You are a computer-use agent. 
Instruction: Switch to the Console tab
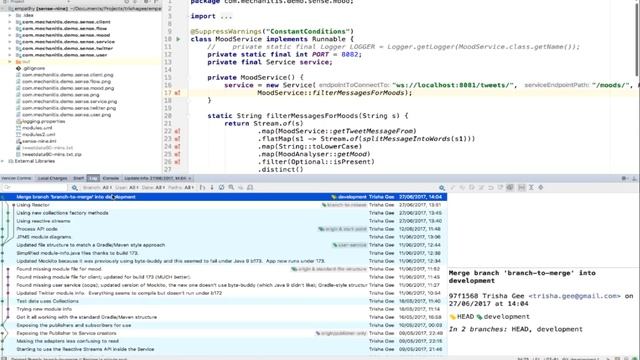coord(111,178)
